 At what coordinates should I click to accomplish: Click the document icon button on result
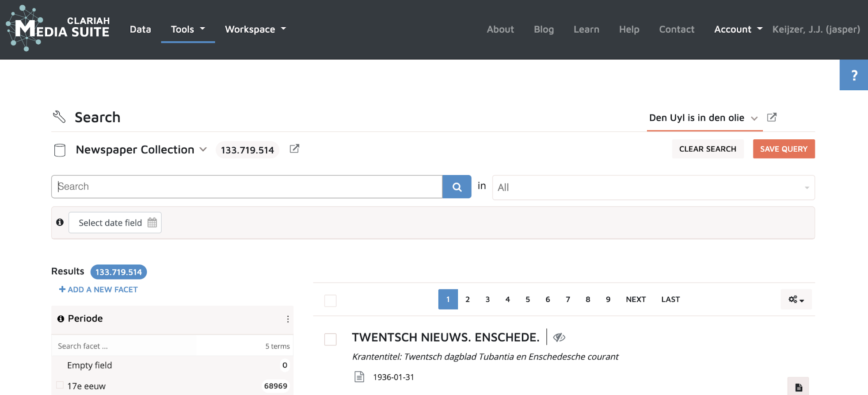click(x=798, y=387)
